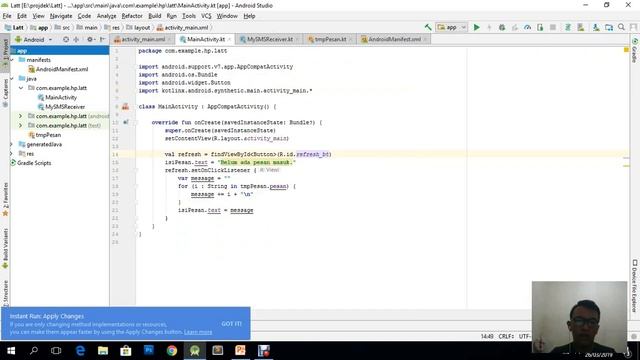Switch to the activity_main.xml tab
Screen dimensions: 640x360
click(143, 39)
